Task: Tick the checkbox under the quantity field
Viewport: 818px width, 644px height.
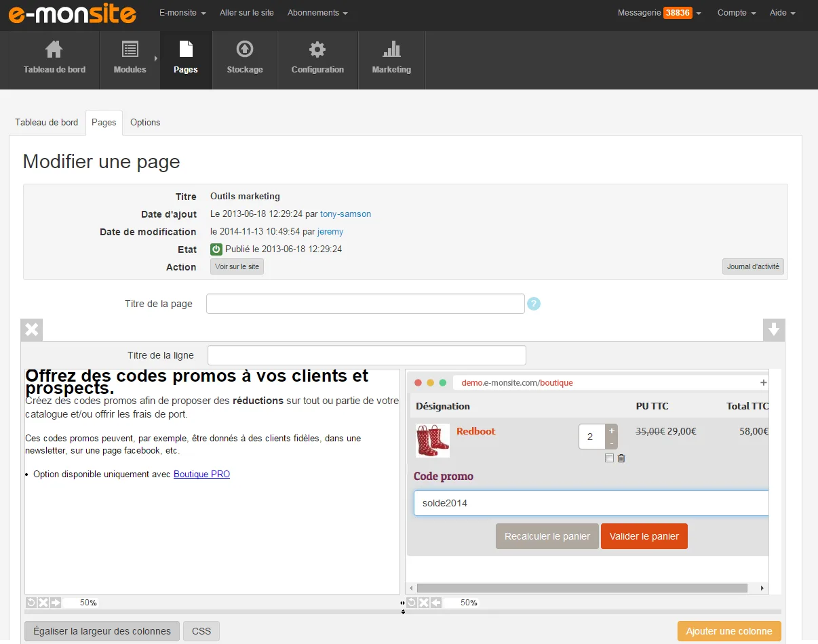Action: click(609, 458)
